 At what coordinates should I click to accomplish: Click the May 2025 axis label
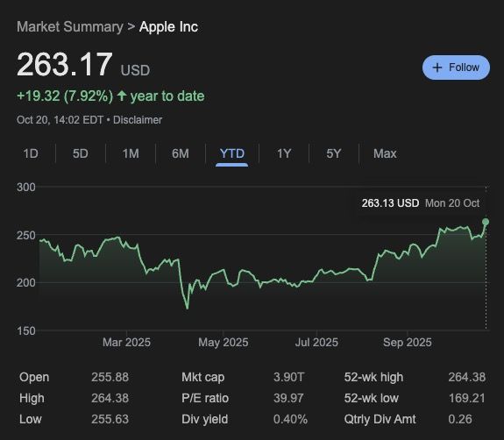coord(223,342)
